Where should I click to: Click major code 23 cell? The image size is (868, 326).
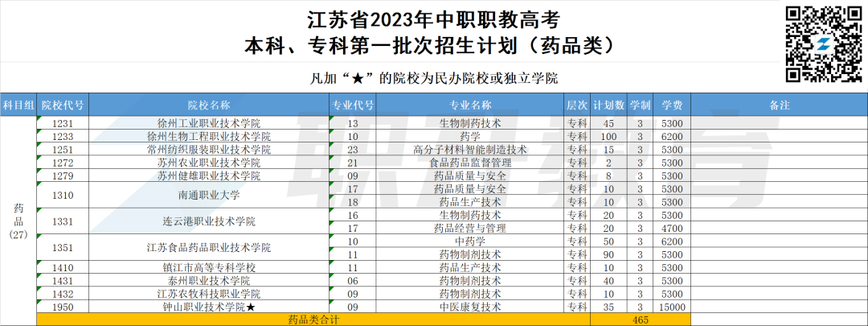[x=351, y=150]
